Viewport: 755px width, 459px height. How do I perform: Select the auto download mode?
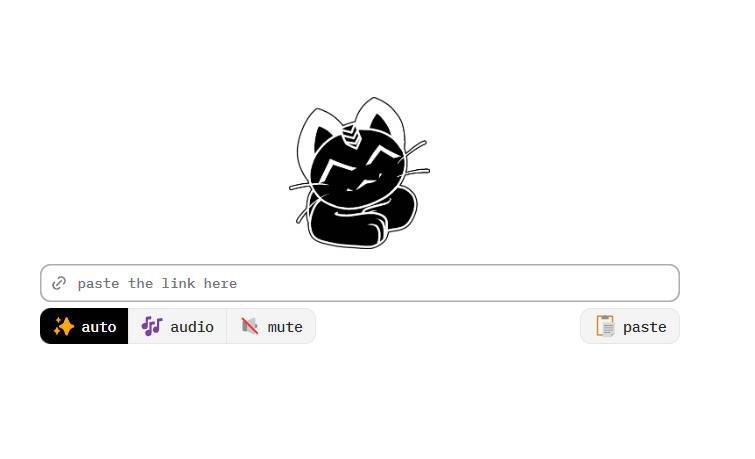pyautogui.click(x=84, y=326)
